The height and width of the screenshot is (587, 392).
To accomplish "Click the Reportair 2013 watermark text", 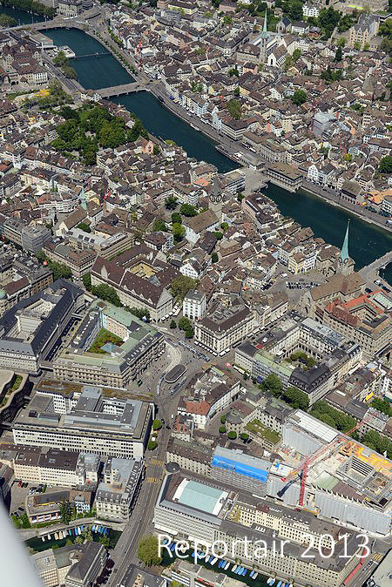I will click(x=264, y=546).
